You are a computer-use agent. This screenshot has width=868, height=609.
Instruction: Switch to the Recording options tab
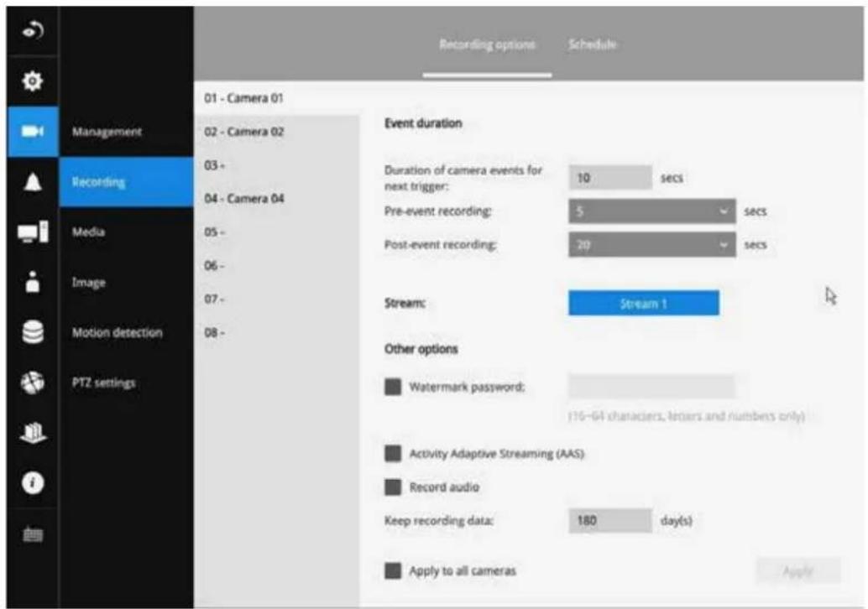tap(487, 44)
